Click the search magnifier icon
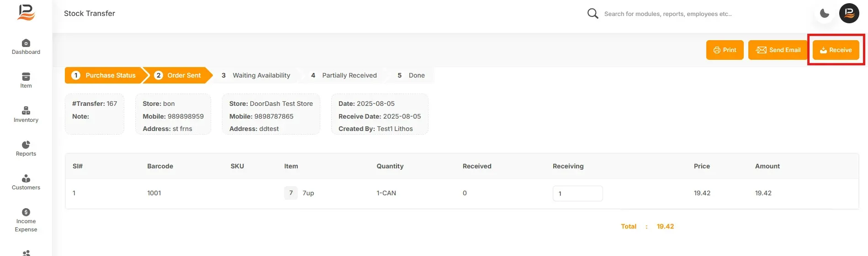Image resolution: width=868 pixels, height=256 pixels. pyautogui.click(x=593, y=14)
